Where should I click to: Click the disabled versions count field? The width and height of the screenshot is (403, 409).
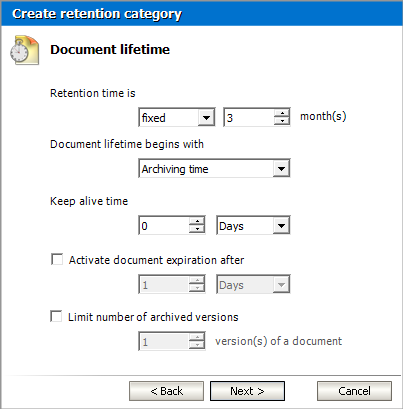click(x=164, y=341)
